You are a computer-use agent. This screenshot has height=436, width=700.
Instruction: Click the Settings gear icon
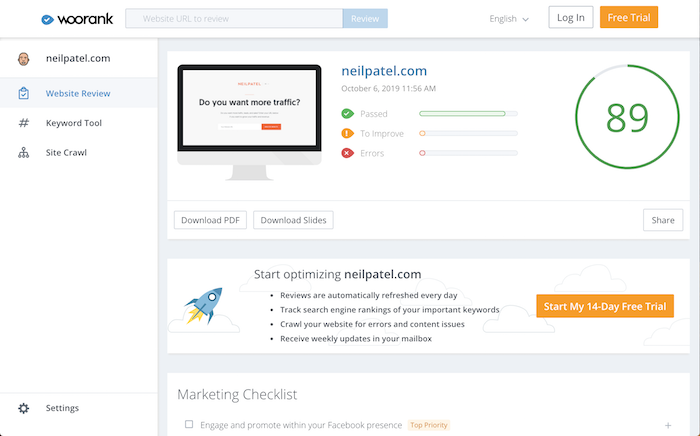[24, 408]
